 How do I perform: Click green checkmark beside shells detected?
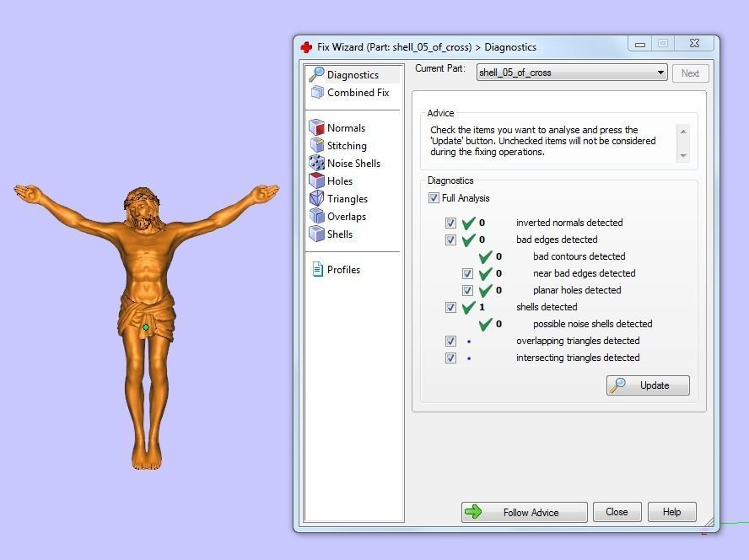coord(469,307)
